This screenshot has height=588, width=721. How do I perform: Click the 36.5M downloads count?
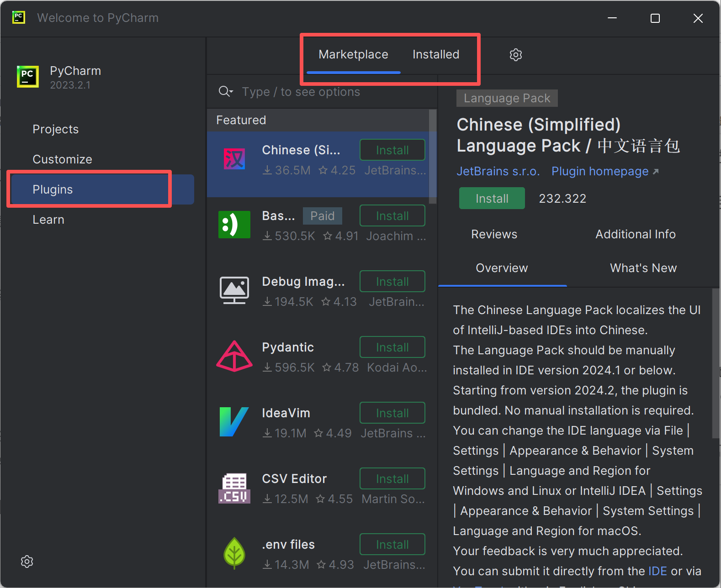pos(286,170)
